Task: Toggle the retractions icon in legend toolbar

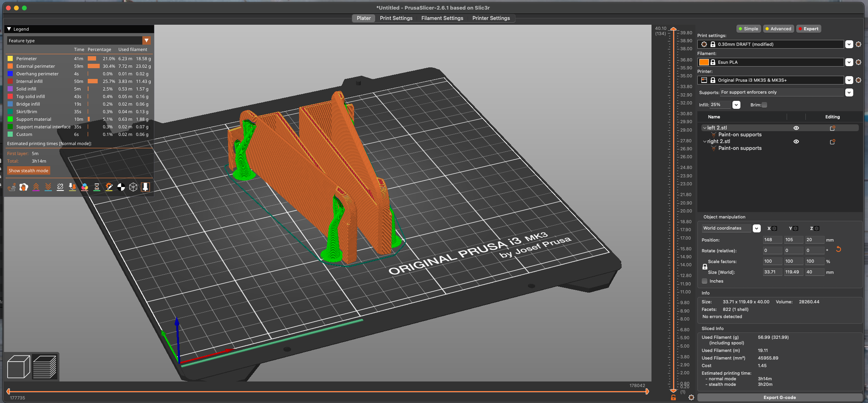Action: tap(36, 187)
